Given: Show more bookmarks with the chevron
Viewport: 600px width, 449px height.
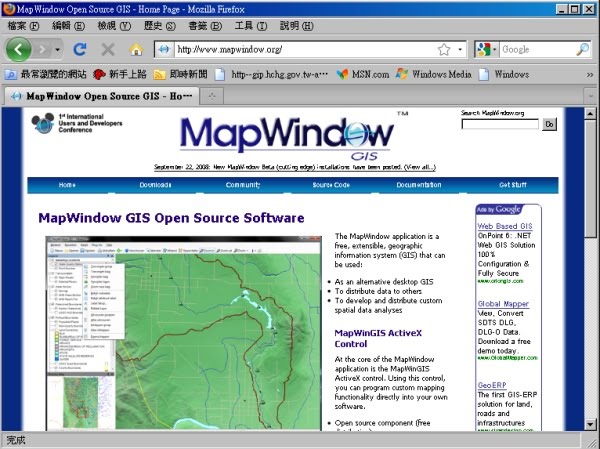Looking at the screenshot, I should (590, 75).
